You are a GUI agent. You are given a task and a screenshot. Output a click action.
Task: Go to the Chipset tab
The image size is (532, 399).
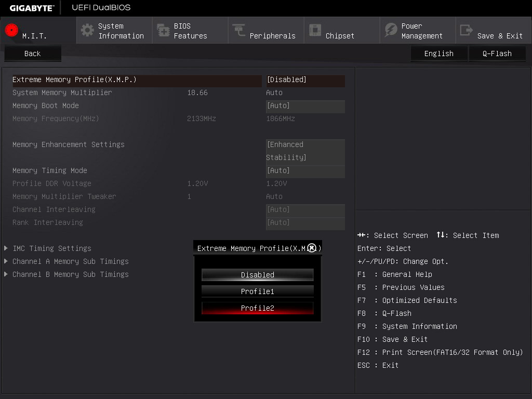pyautogui.click(x=342, y=31)
